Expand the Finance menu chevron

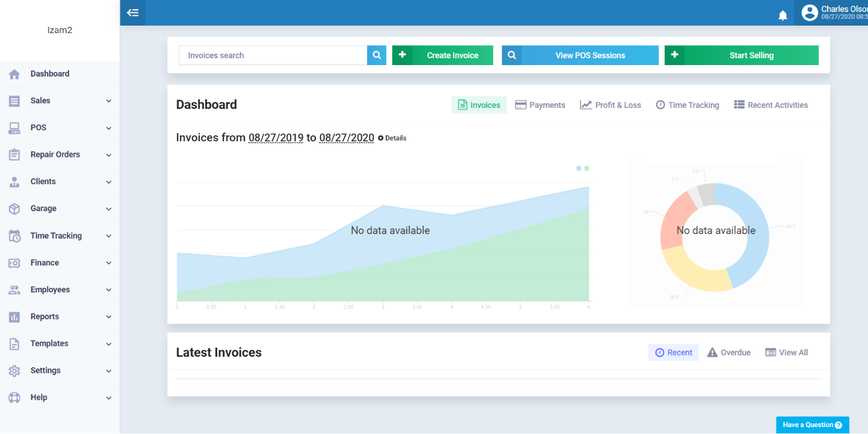pyautogui.click(x=109, y=263)
